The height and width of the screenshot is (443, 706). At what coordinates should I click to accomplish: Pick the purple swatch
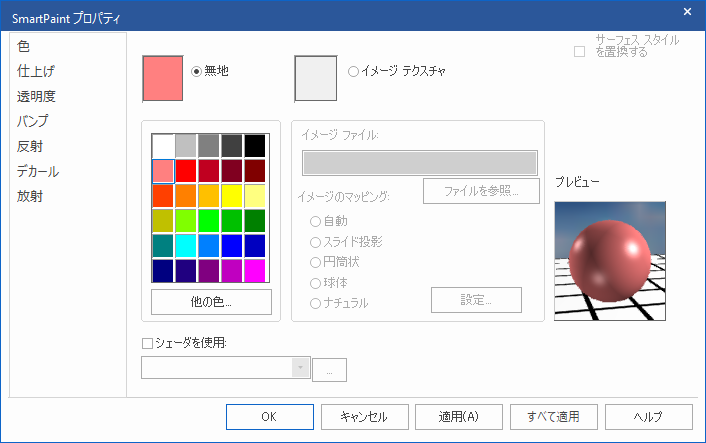point(209,271)
